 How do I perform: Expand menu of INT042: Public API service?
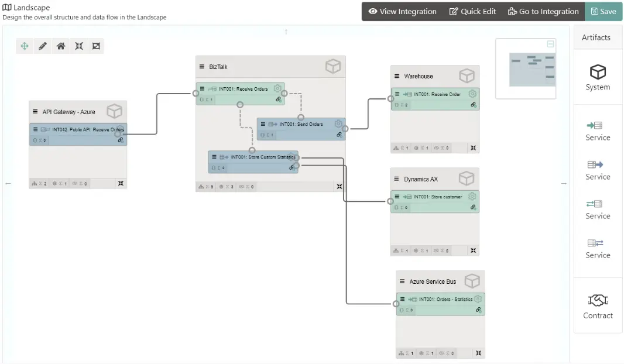36,129
